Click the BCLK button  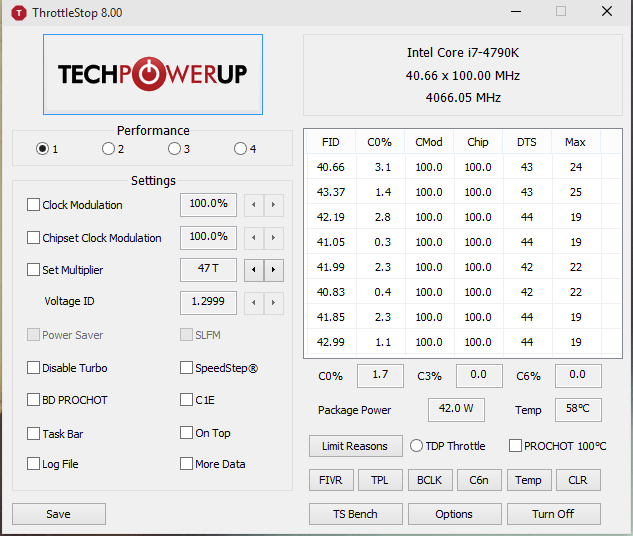(430, 480)
